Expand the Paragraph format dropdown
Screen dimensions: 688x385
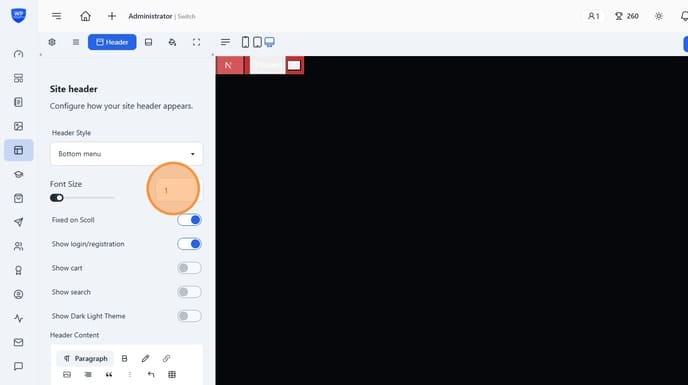(x=85, y=359)
